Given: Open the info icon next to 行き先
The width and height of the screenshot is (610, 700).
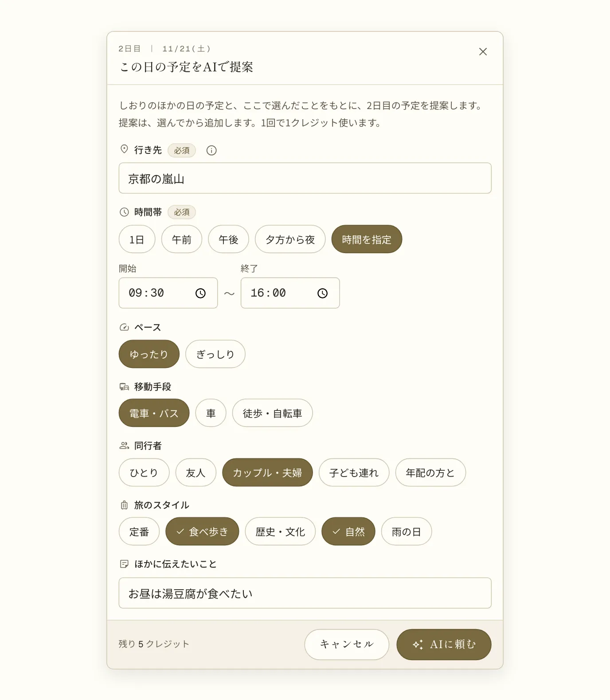Looking at the screenshot, I should click(211, 150).
